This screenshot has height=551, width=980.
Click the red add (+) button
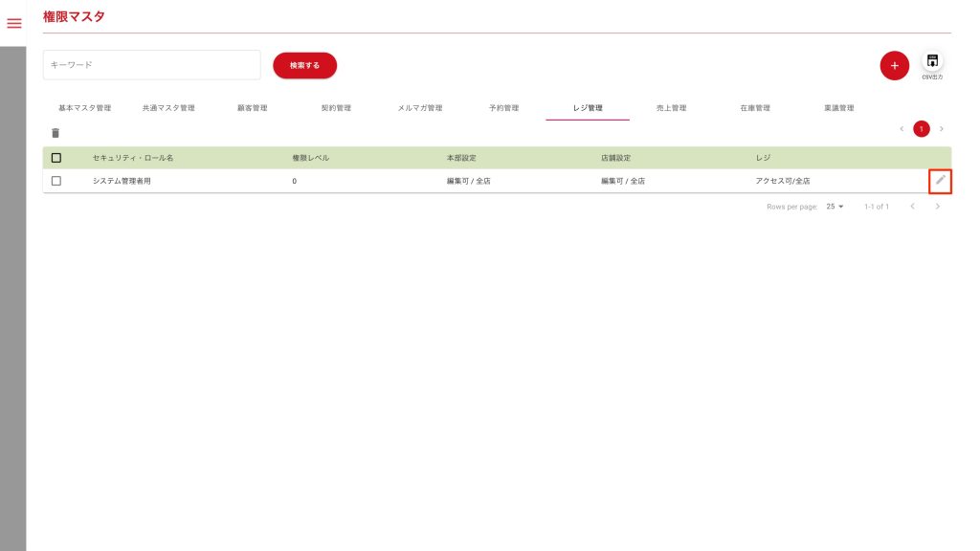coord(894,66)
